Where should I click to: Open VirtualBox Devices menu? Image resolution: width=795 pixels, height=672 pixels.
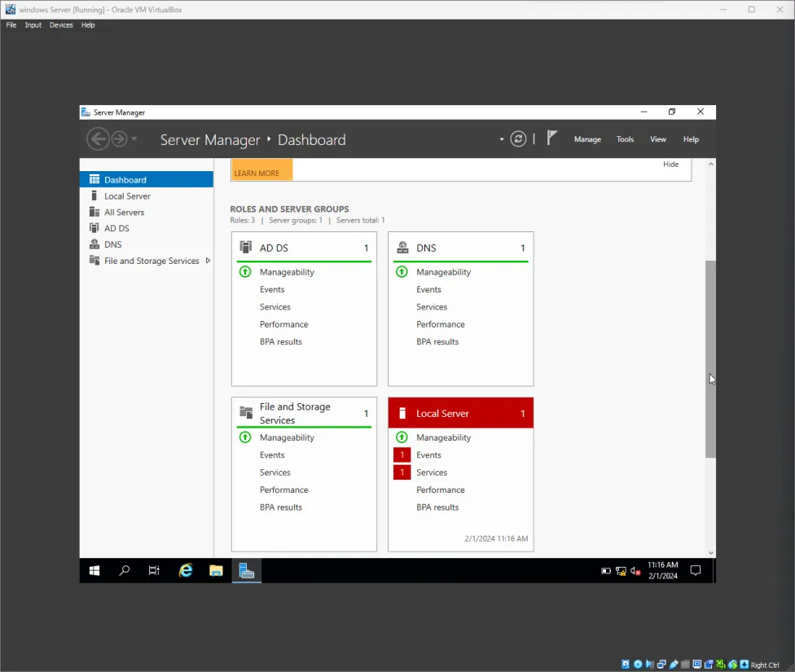(61, 25)
